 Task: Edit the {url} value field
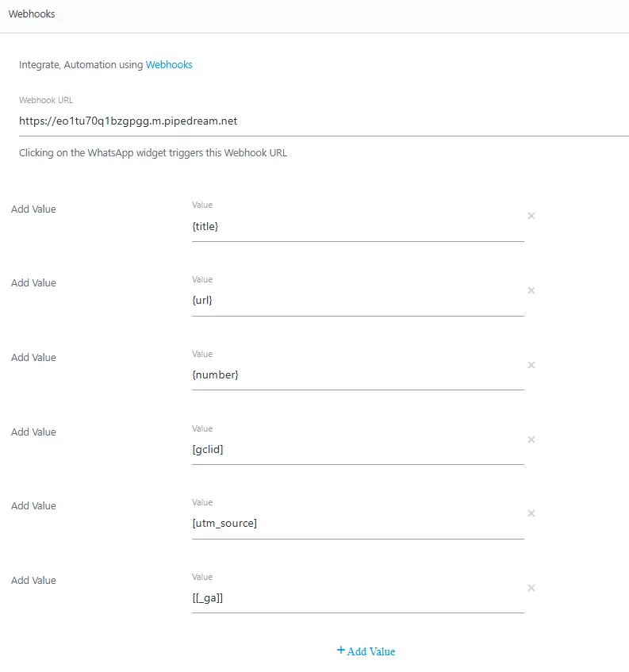point(358,301)
